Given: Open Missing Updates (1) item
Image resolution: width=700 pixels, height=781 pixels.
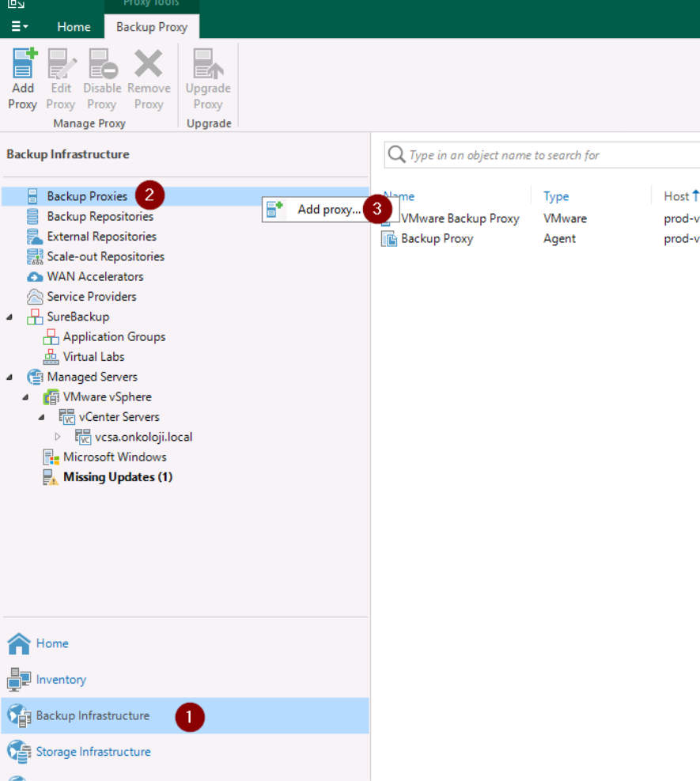Looking at the screenshot, I should click(x=118, y=477).
